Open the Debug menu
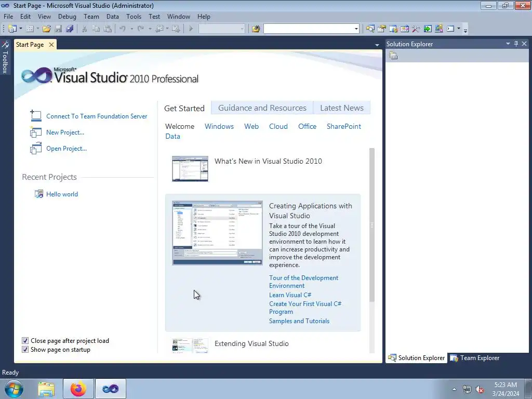532x399 pixels. pos(67,16)
